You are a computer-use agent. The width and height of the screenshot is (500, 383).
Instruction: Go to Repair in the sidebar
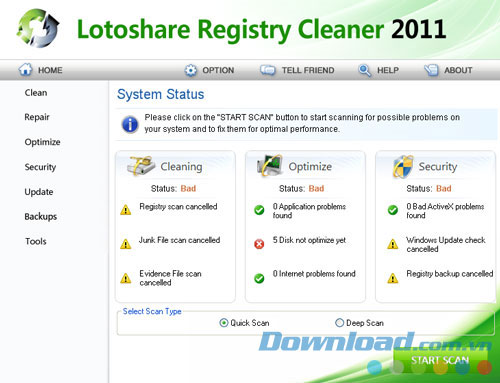point(37,117)
